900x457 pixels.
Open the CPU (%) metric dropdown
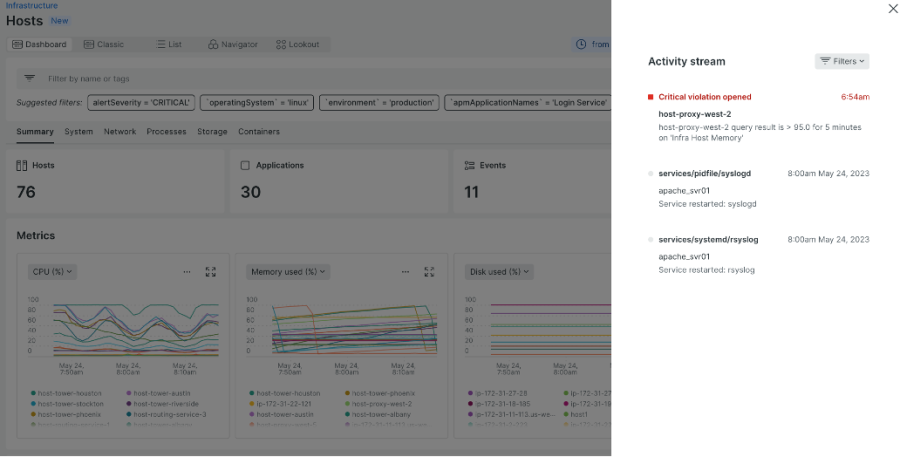(x=54, y=272)
